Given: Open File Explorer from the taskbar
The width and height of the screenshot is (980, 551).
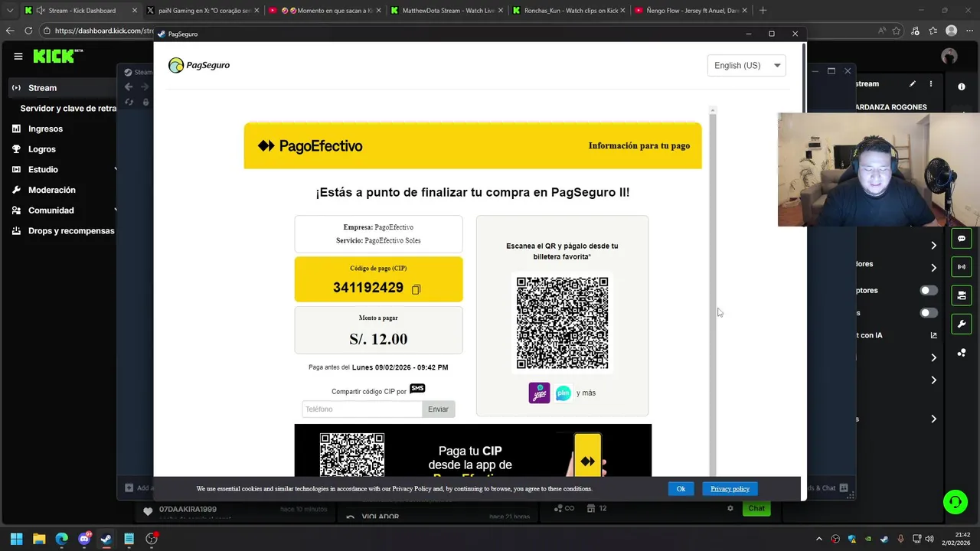Looking at the screenshot, I should (x=39, y=539).
